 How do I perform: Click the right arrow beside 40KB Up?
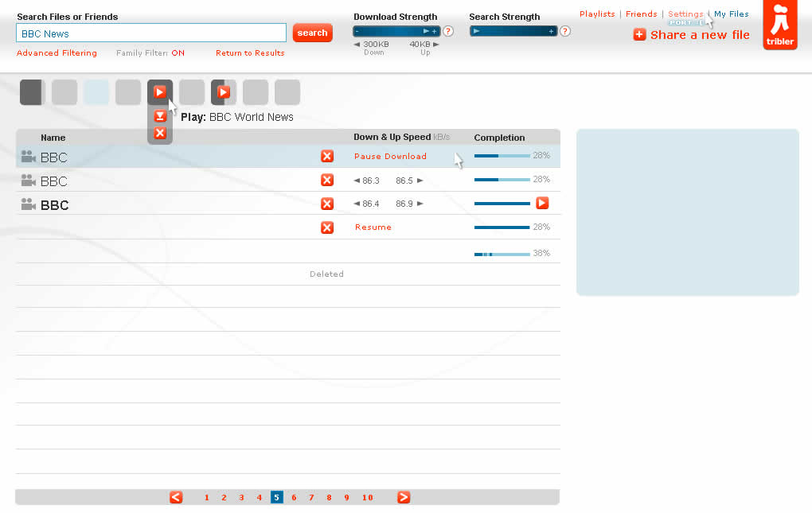tap(436, 45)
